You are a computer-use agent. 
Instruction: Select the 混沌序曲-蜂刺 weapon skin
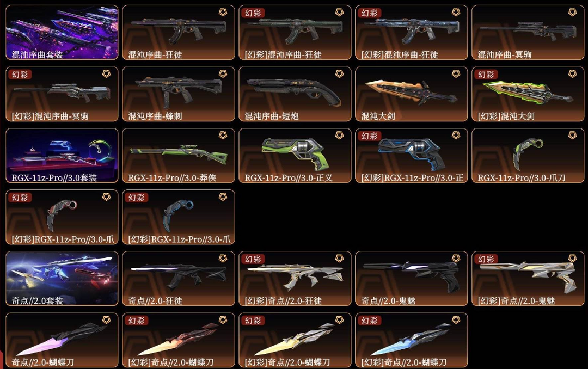179,94
